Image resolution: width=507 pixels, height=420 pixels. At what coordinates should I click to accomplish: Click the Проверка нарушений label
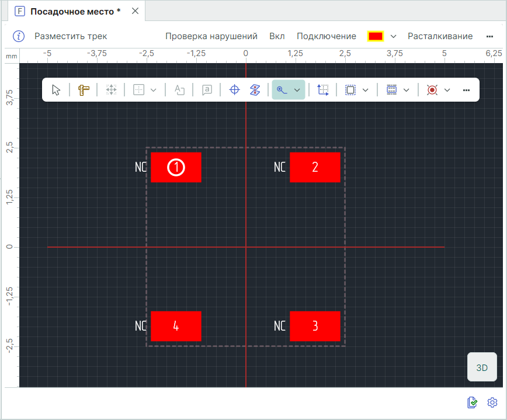pos(211,36)
